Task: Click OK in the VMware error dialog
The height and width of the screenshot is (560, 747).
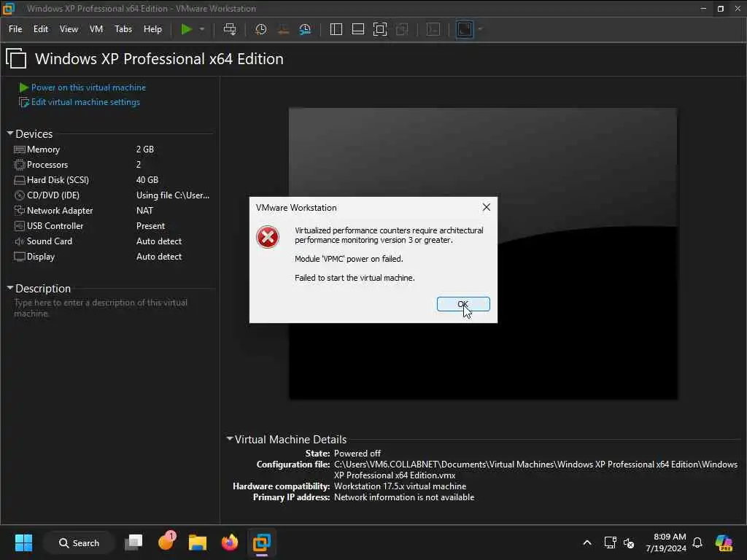Action: (463, 304)
